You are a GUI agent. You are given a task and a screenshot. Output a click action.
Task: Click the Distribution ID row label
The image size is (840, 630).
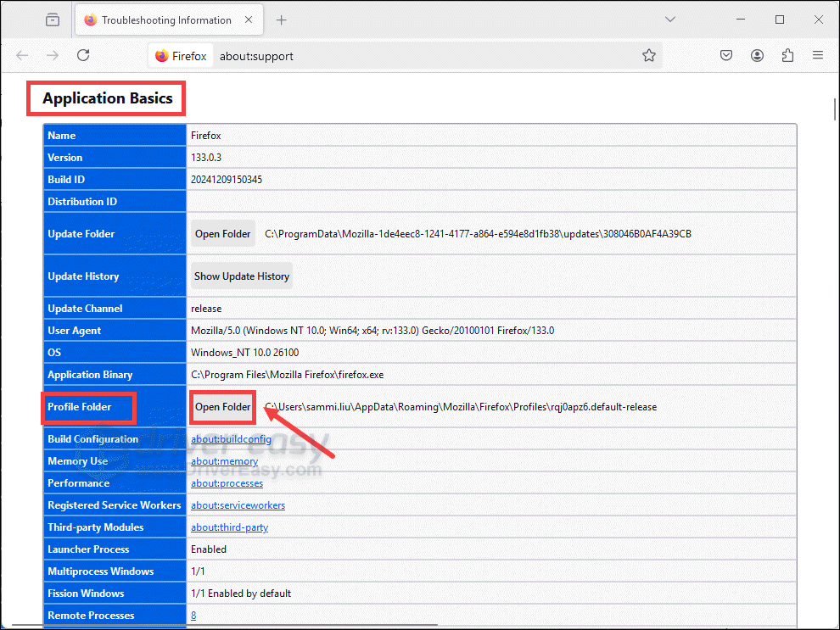82,202
